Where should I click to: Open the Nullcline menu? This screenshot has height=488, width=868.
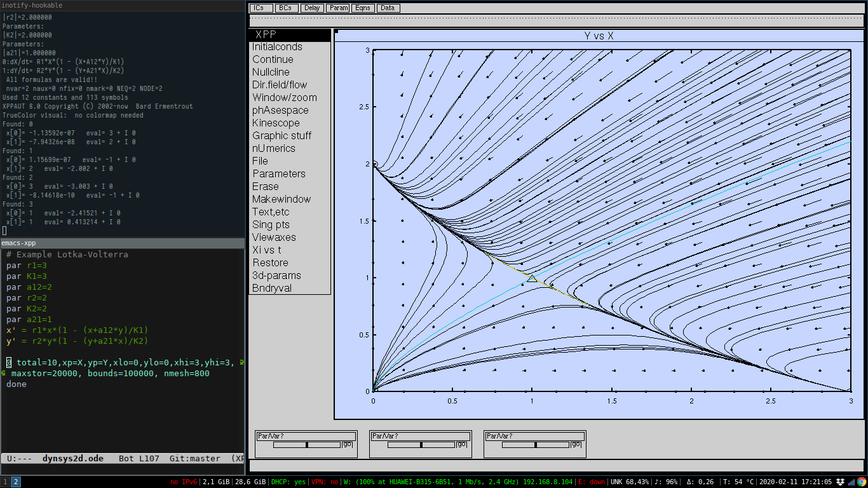[290, 72]
